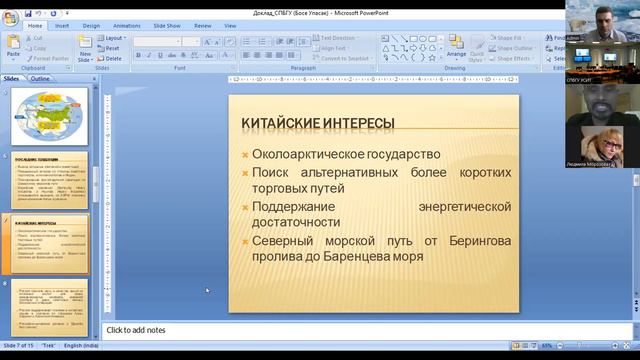Open the Arrange menu
The image size is (640, 360).
click(456, 46)
